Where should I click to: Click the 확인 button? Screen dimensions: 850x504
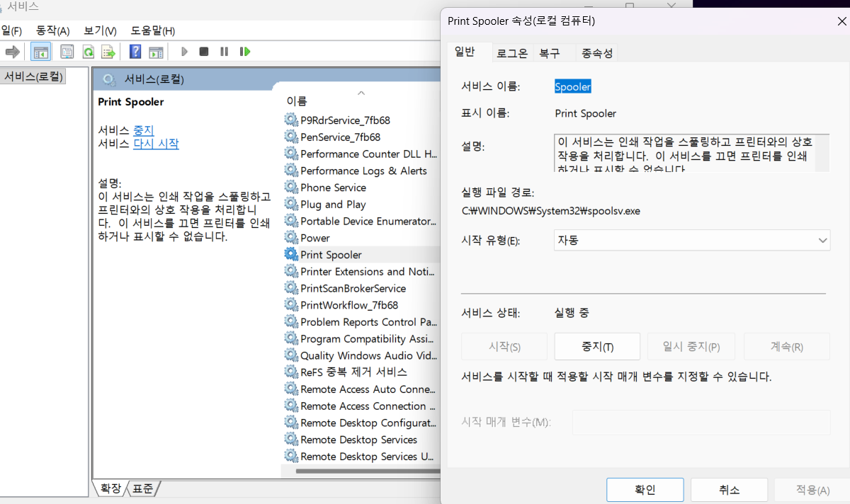(x=645, y=490)
